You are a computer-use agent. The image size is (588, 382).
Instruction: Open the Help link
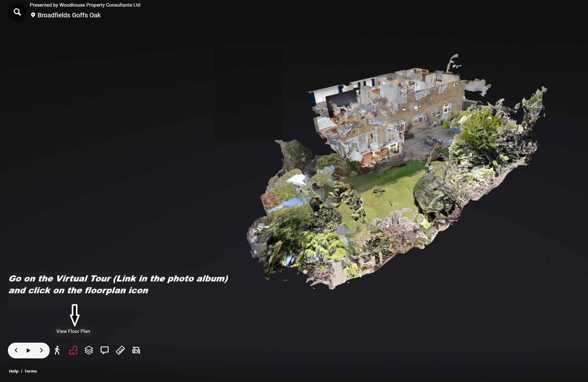point(14,371)
